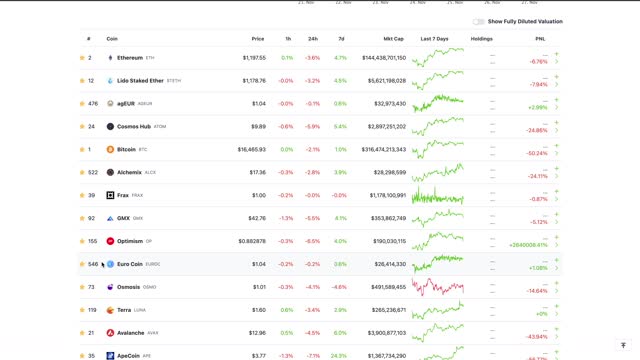Click the Cosmos Hub logo
This screenshot has height=360, width=640.
click(110, 127)
